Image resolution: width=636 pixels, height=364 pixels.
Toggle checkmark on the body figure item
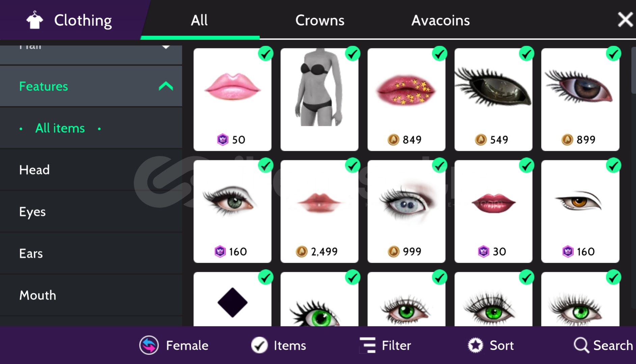coord(353,54)
